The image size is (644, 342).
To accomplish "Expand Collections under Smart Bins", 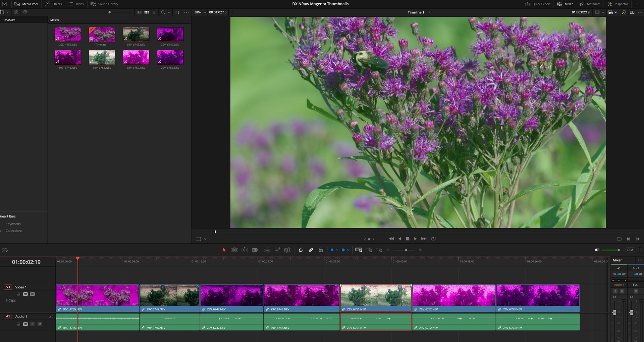I will 1,231.
